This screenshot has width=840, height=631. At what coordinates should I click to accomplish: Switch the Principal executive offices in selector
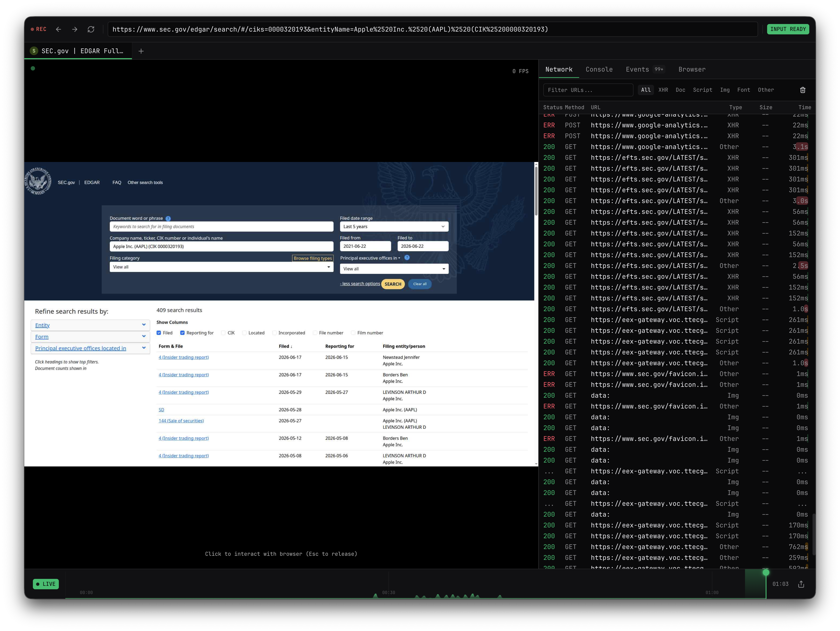370,258
